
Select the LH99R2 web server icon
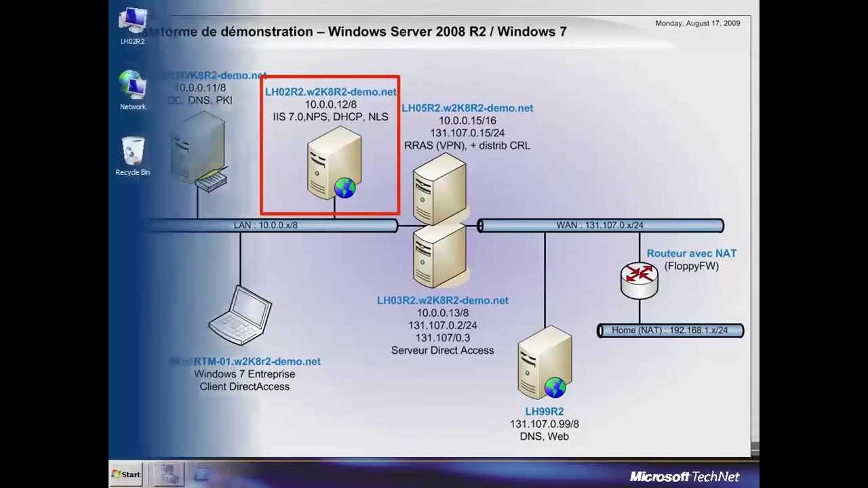[545, 362]
